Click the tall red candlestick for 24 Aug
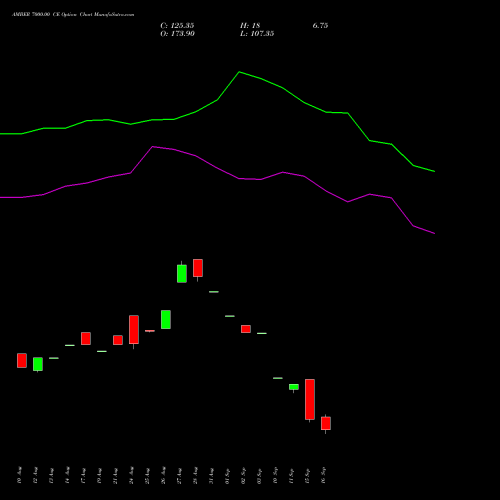Screen dimensions: 500x500 (x=134, y=329)
